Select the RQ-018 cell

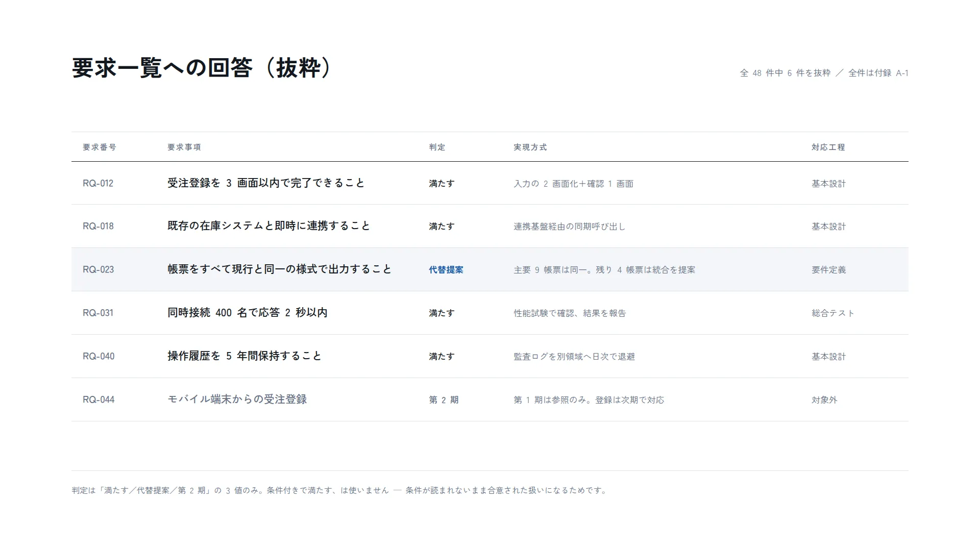98,226
